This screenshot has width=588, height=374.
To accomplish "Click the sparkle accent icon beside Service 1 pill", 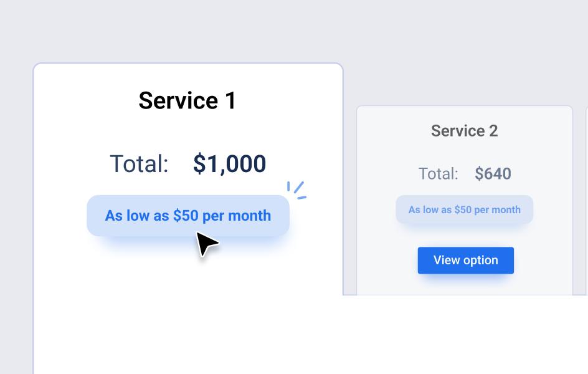I will tap(296, 190).
